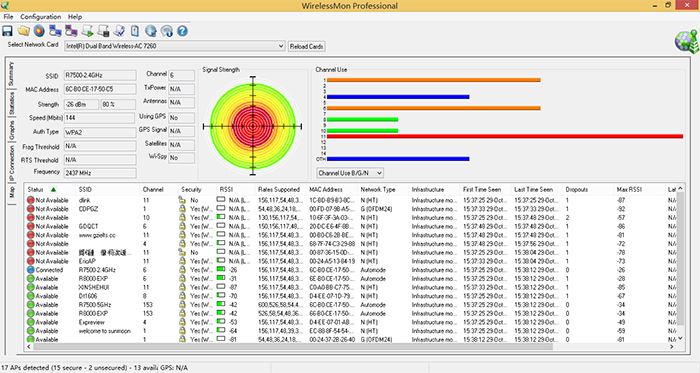Screen dimensions: 700x373
Task: Click the list's horizontal scrollbar right arrow
Action: pyautogui.click(x=672, y=347)
